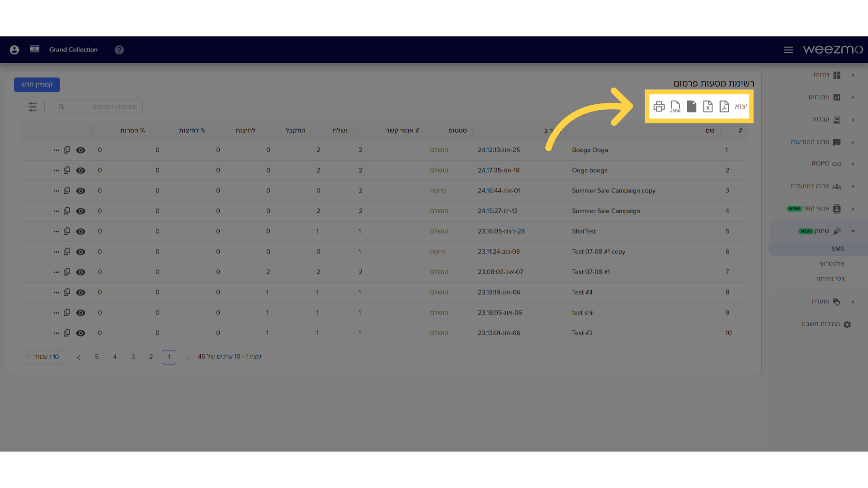The width and height of the screenshot is (868, 488).
Task: Export list as Excel file
Action: tap(708, 107)
